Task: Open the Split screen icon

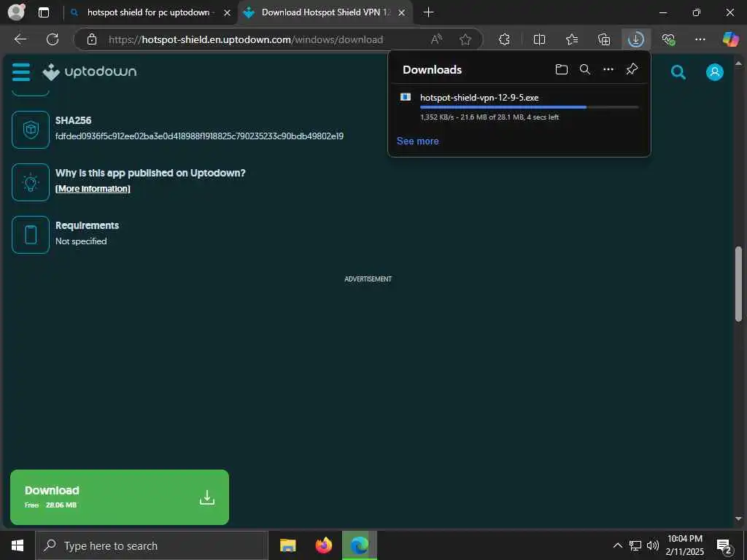Action: pyautogui.click(x=539, y=39)
